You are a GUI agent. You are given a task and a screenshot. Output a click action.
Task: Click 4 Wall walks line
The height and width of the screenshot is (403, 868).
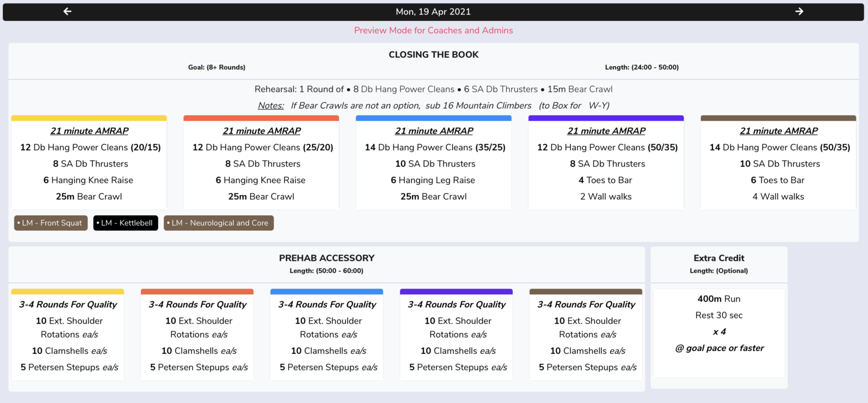778,197
